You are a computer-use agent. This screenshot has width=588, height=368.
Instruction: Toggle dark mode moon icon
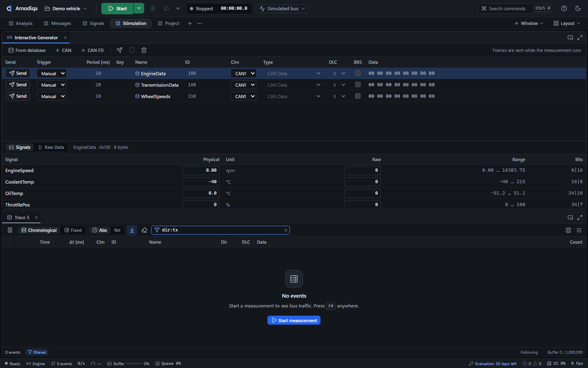578,9
